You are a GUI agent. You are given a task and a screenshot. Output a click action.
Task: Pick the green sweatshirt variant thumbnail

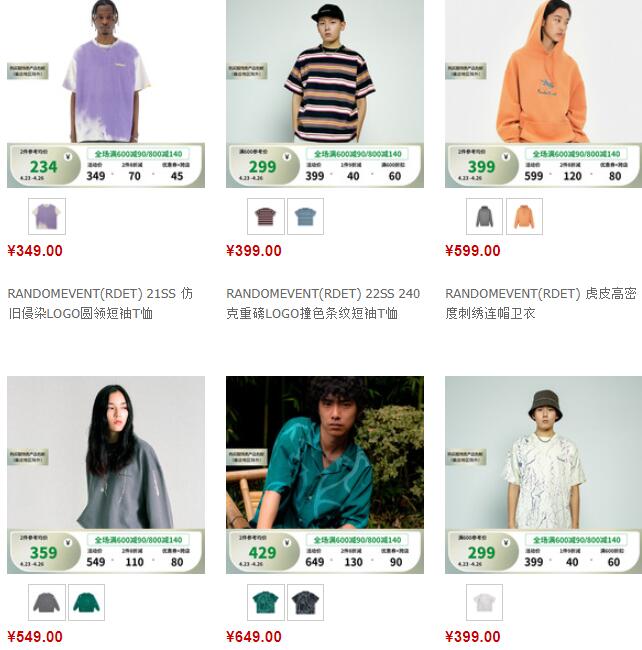(x=87, y=602)
